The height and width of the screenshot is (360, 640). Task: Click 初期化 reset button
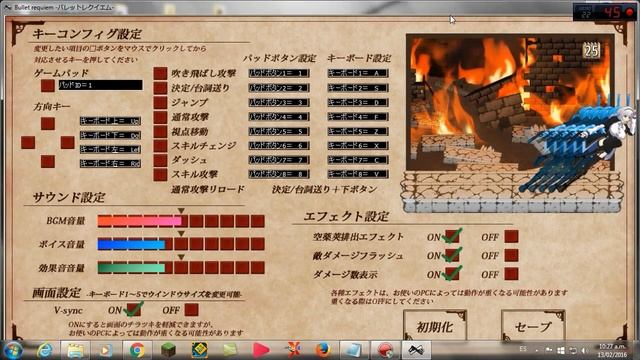tap(435, 325)
